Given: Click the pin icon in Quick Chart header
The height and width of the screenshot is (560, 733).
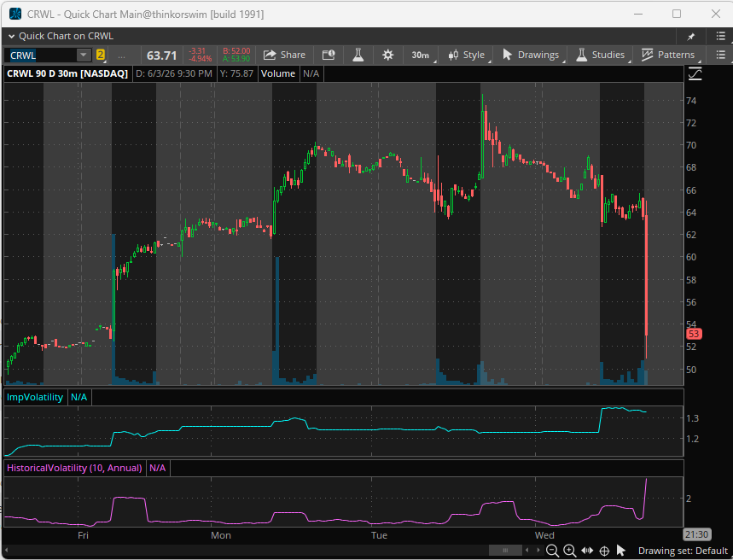Looking at the screenshot, I should [690, 37].
